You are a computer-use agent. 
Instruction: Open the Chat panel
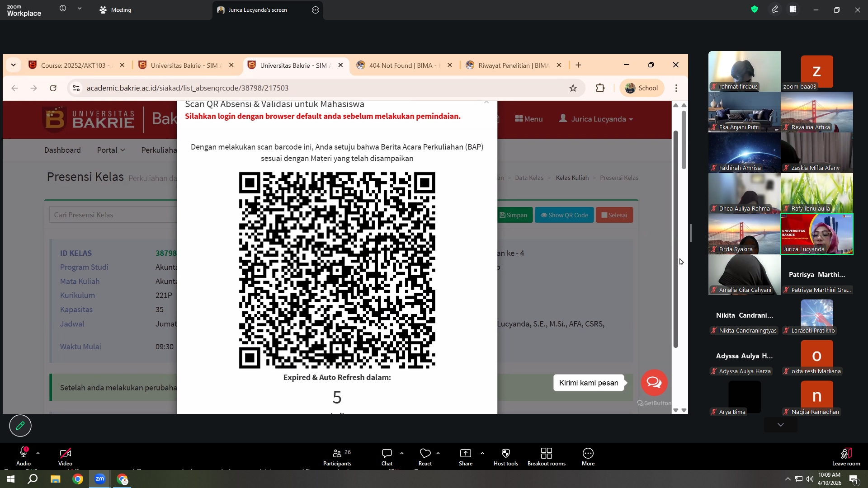[387, 456]
